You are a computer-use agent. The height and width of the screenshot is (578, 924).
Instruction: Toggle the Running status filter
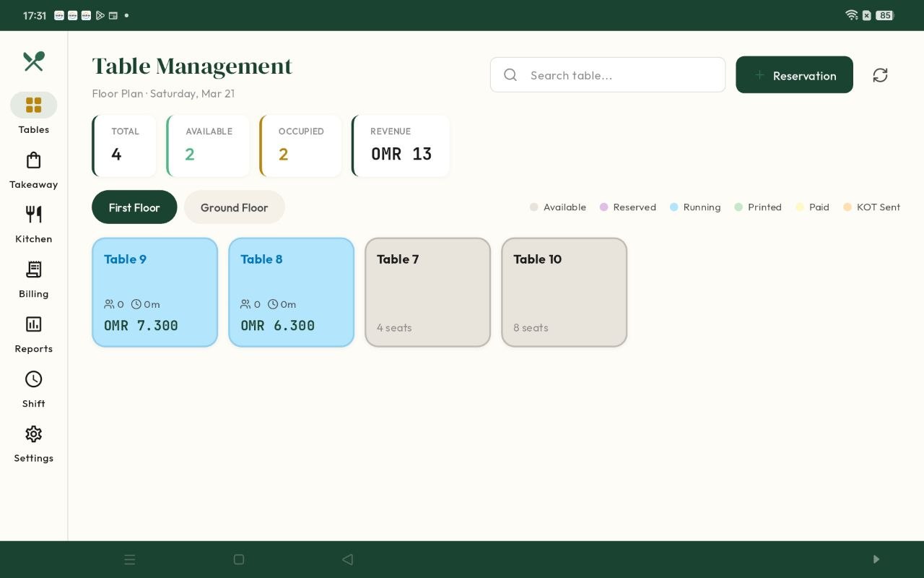[674, 207]
